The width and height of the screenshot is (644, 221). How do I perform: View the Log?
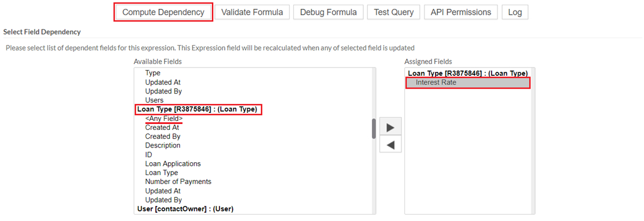tap(515, 12)
